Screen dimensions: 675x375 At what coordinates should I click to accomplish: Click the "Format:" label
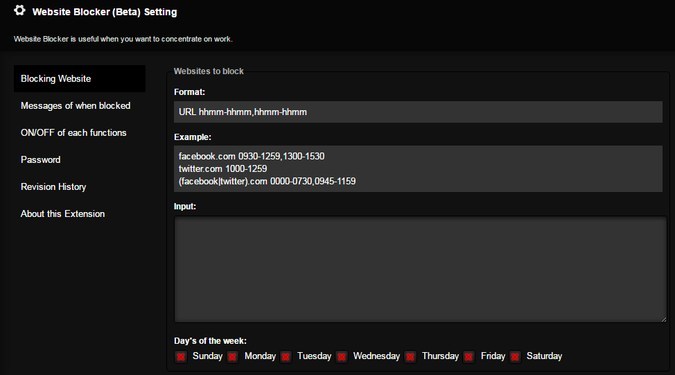[x=189, y=92]
